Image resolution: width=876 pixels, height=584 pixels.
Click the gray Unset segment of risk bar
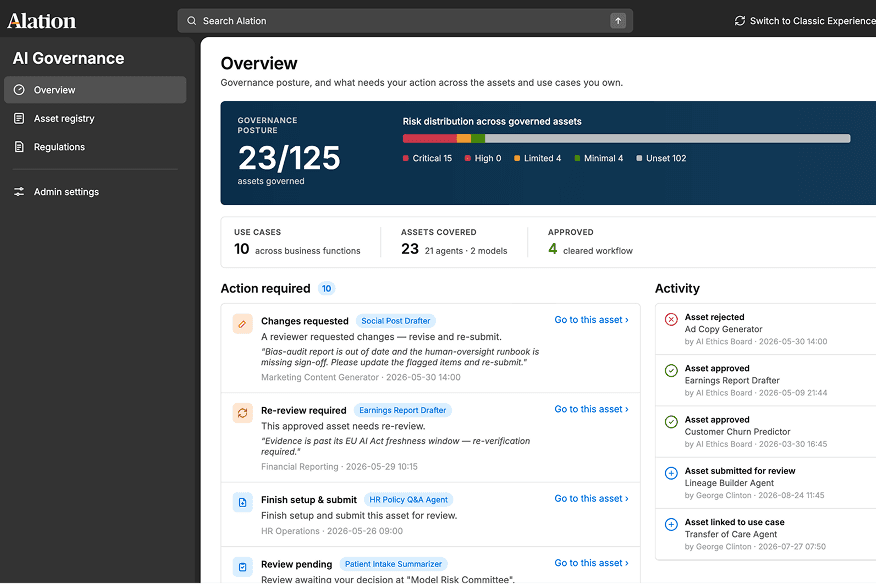(668, 139)
